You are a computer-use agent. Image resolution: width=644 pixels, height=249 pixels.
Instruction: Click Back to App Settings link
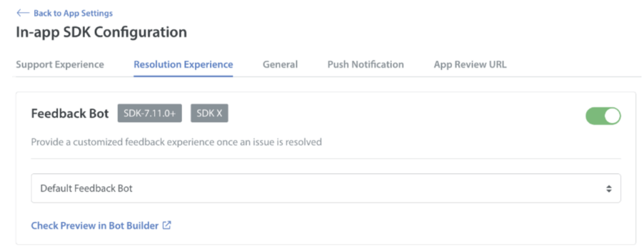73,13
